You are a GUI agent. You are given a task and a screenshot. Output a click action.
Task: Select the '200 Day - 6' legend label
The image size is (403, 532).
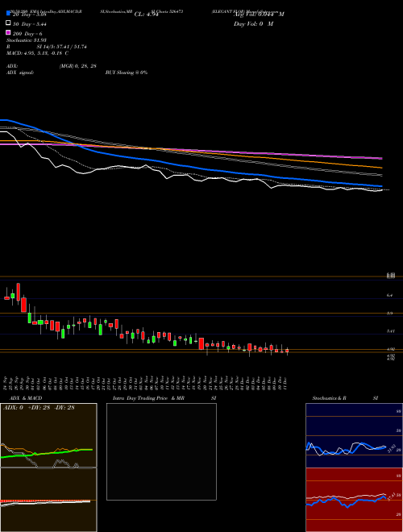[x=27, y=34]
